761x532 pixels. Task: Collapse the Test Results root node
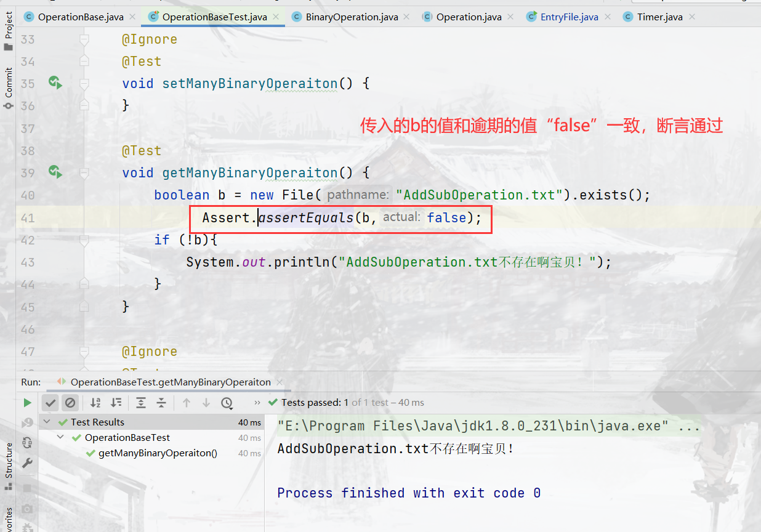tap(48, 422)
